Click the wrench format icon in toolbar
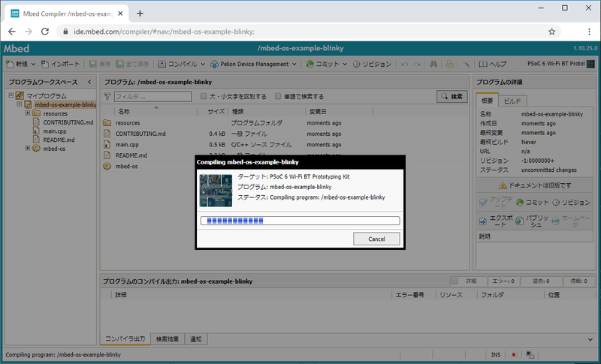Image resolution: width=601 pixels, height=364 pixels. point(466,64)
